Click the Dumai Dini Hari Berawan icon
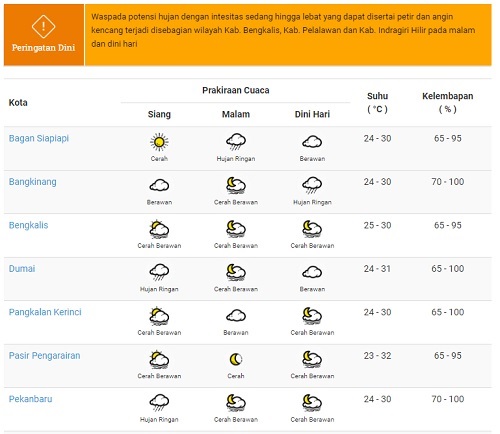This screenshot has width=500, height=434. (312, 272)
